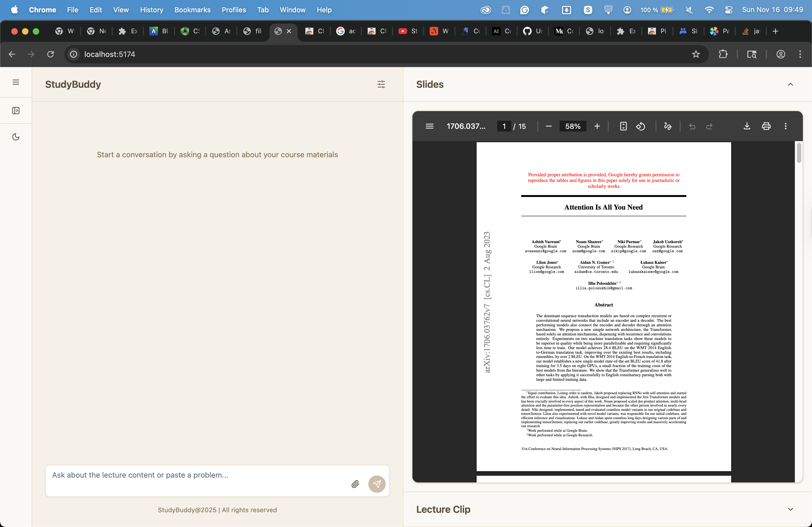Download the PDF file

(747, 126)
